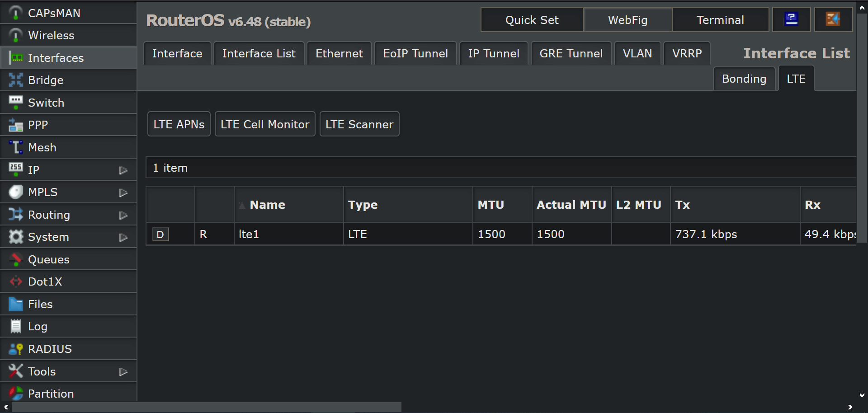Open the Queues menu item
This screenshot has height=413, width=868.
69,259
